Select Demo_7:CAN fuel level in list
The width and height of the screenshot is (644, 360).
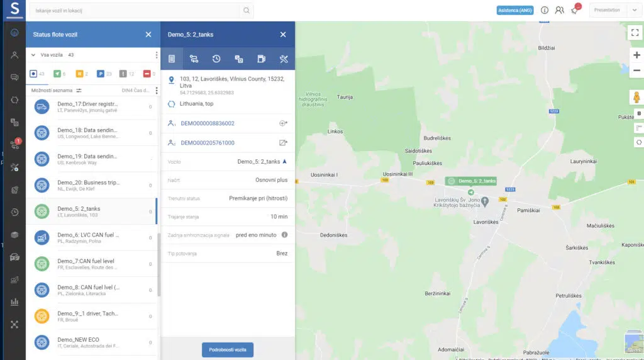[88, 264]
